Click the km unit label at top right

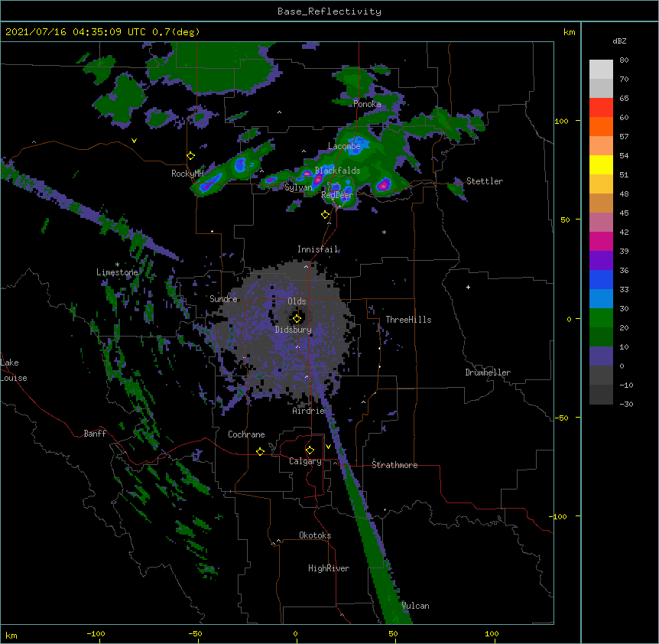pos(569,32)
